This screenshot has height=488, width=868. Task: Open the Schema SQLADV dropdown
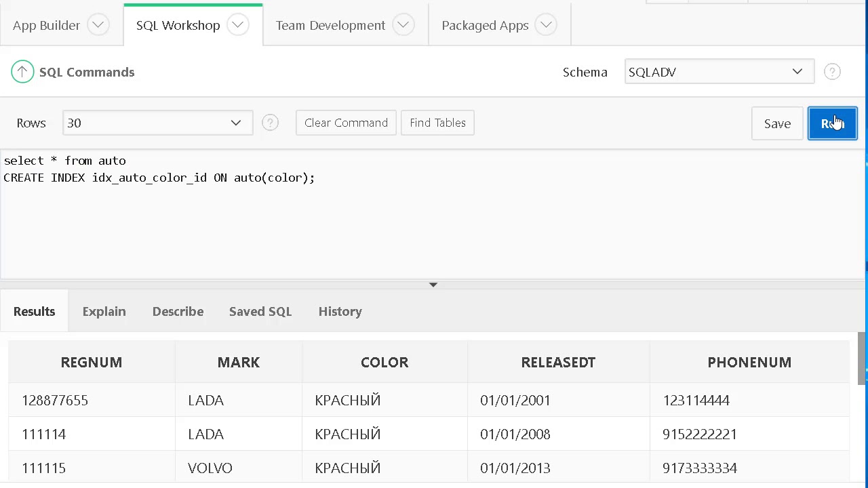pos(719,72)
